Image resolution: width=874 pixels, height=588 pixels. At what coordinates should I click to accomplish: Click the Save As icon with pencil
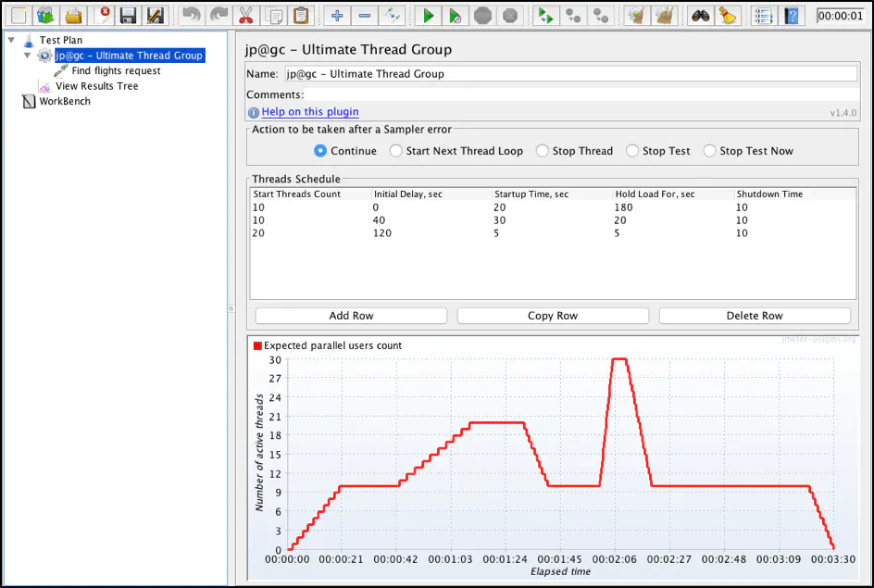pos(156,15)
